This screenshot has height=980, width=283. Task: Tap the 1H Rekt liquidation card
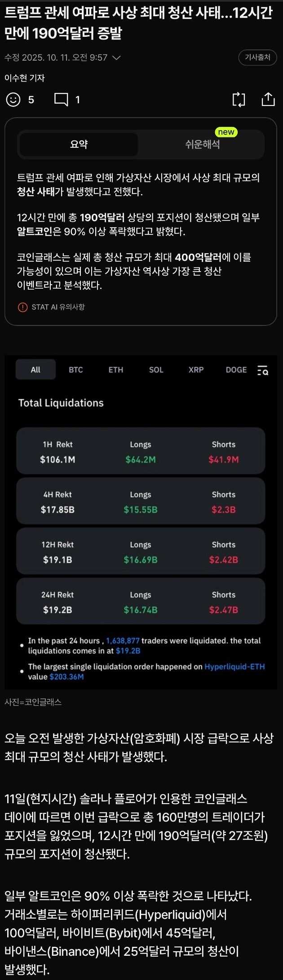(x=141, y=451)
